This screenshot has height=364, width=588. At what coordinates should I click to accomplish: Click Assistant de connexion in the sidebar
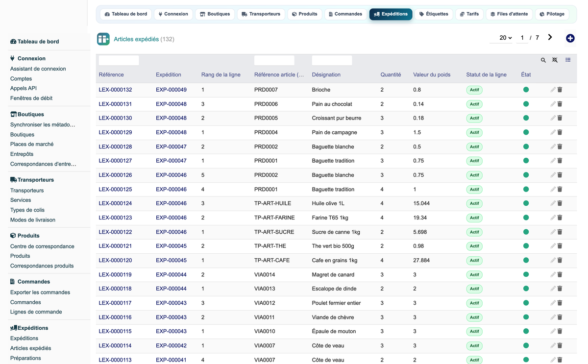pyautogui.click(x=38, y=69)
